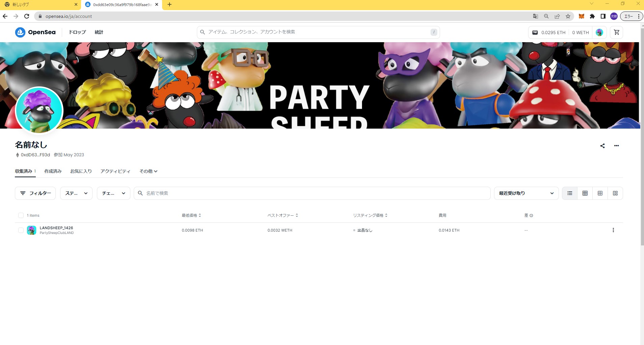
Task: Switch to the 新しいタブ browser tab
Action: point(40,4)
